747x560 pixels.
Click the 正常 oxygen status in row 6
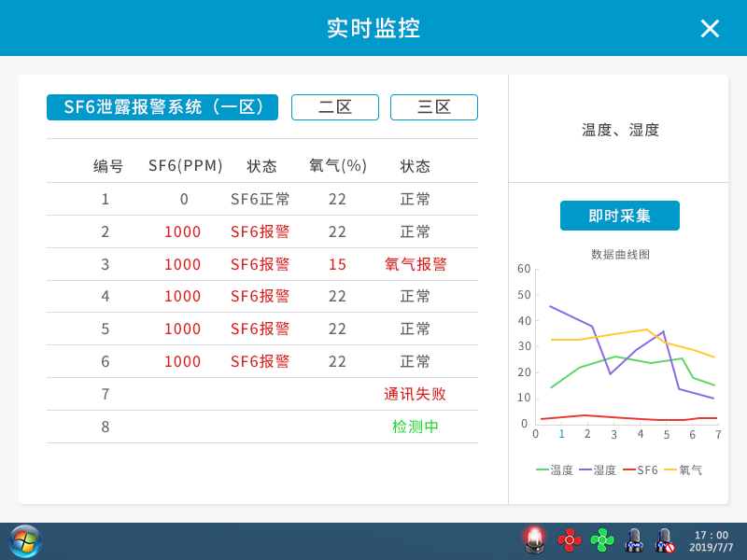pyautogui.click(x=415, y=361)
